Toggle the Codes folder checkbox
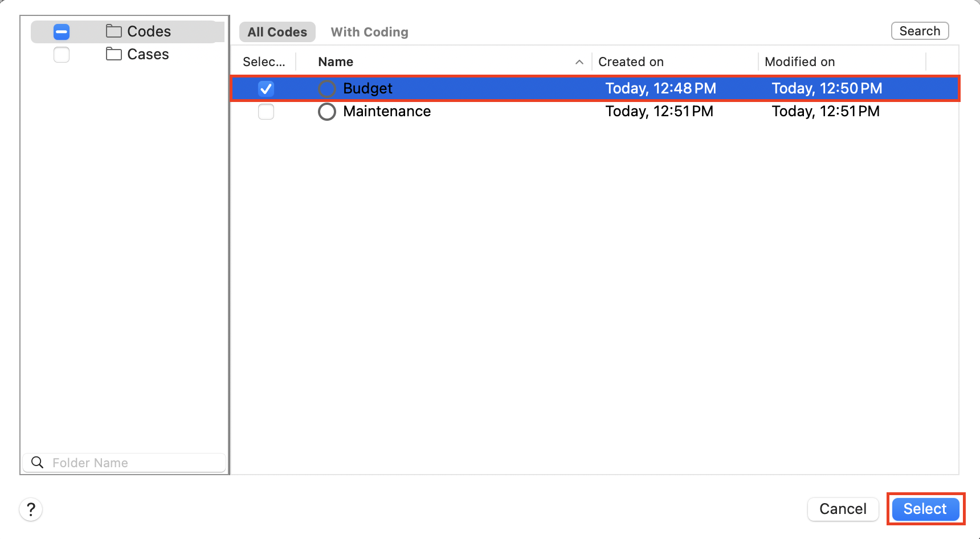 coord(62,32)
